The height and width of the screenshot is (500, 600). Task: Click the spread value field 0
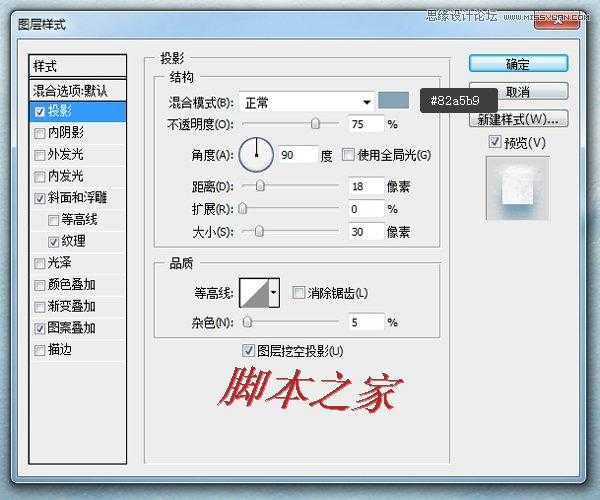pos(366,209)
